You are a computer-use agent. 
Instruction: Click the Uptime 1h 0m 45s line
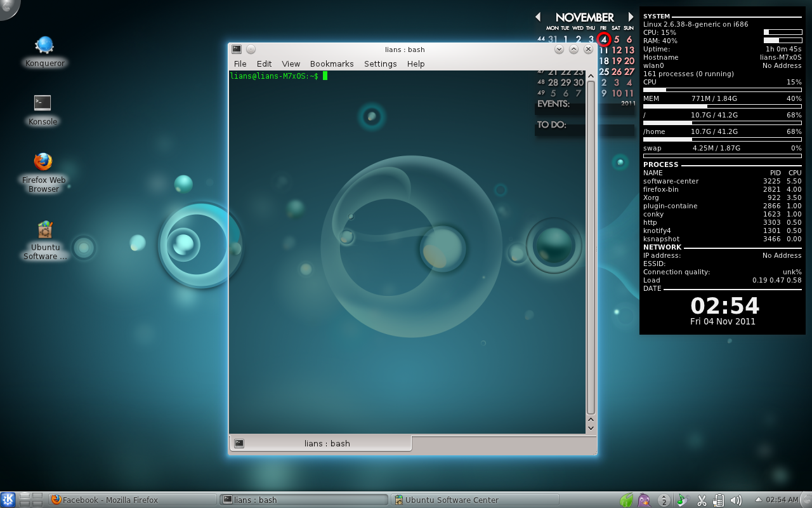point(723,49)
